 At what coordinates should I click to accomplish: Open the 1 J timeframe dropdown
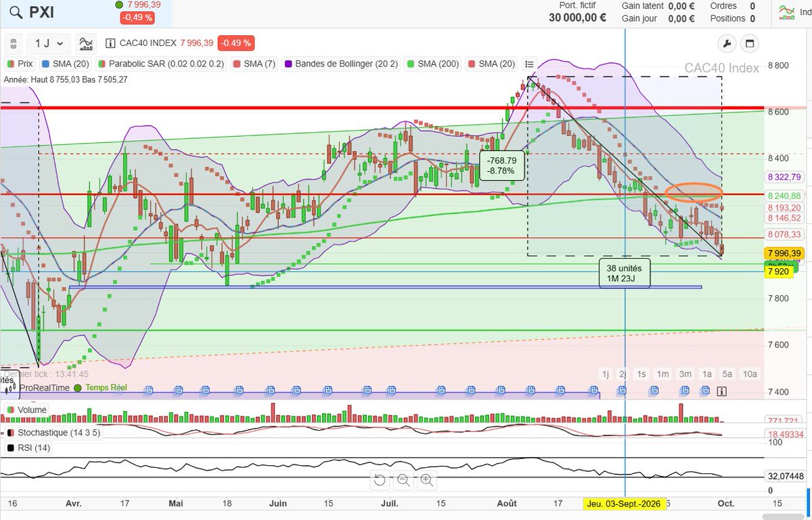pyautogui.click(x=49, y=44)
